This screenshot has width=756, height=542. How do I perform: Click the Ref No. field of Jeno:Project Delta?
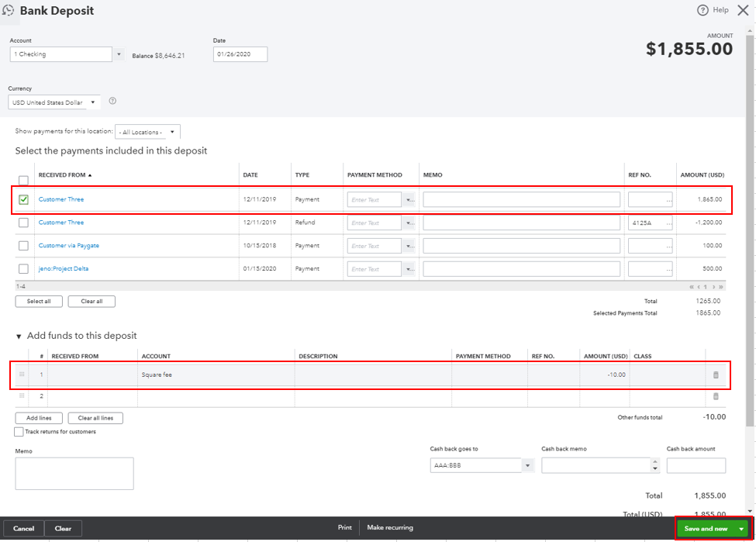click(x=650, y=268)
